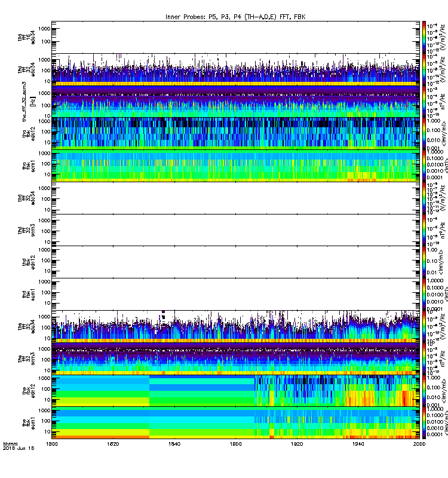448x478 pixels.
Task: Select the 'tha fbk edc12' panel label
Action: (28, 134)
